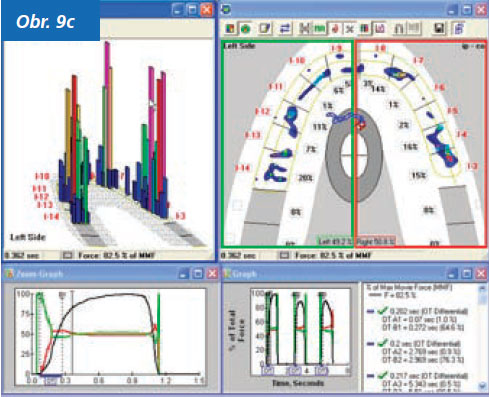Screen dimensions: 489x397
Task: Click status bar square icon in 3D window
Action: point(68,256)
